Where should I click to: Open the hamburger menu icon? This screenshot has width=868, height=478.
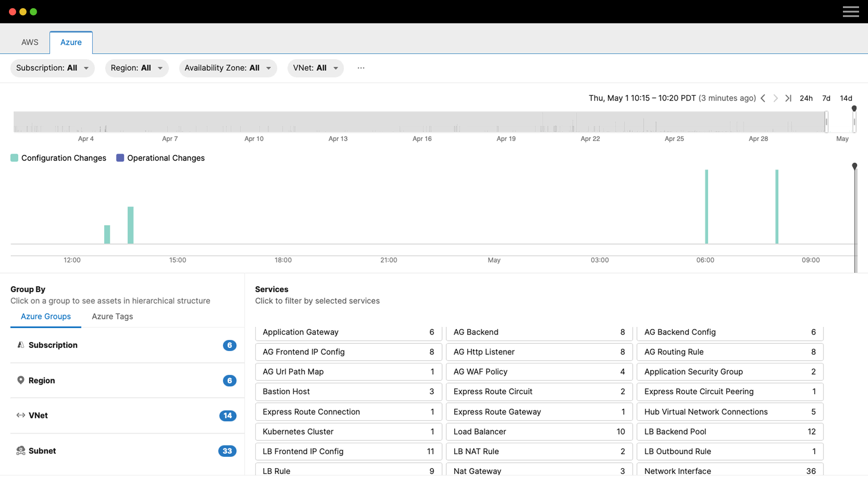coord(851,12)
